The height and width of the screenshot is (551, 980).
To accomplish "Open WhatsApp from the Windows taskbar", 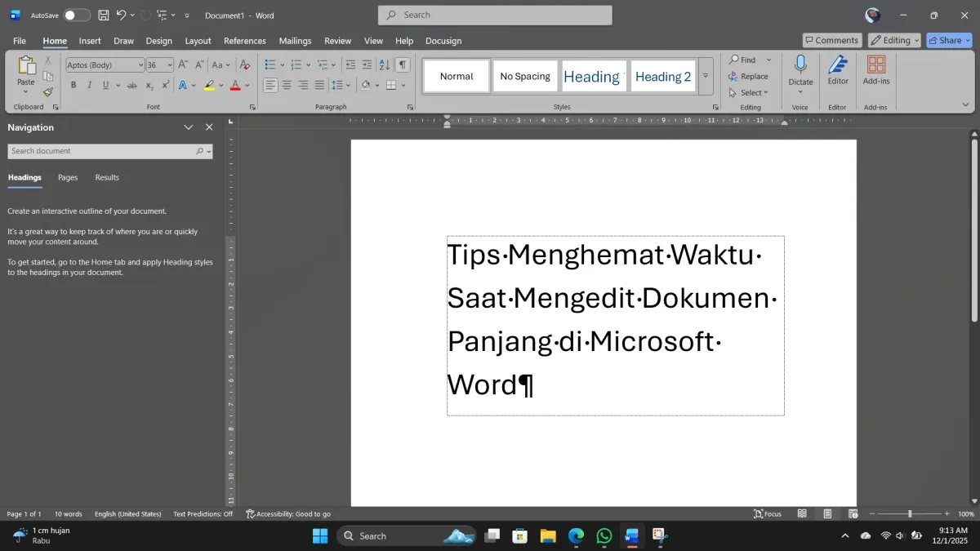I will 604,535.
